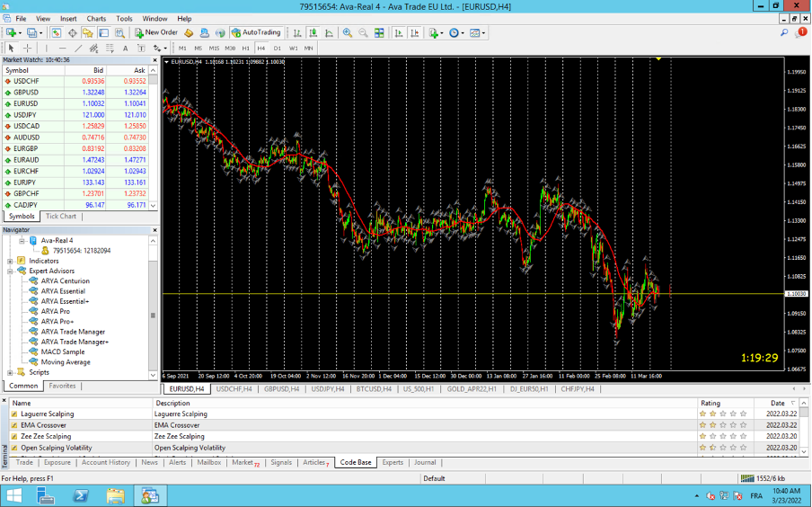Select the Text Label tool
Screen dimensions: 812x507
click(141, 49)
